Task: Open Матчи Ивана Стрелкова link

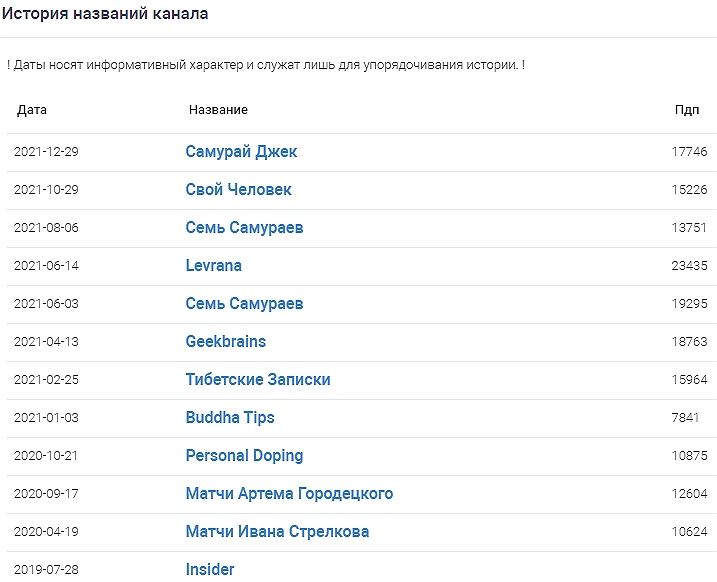Action: (x=277, y=532)
